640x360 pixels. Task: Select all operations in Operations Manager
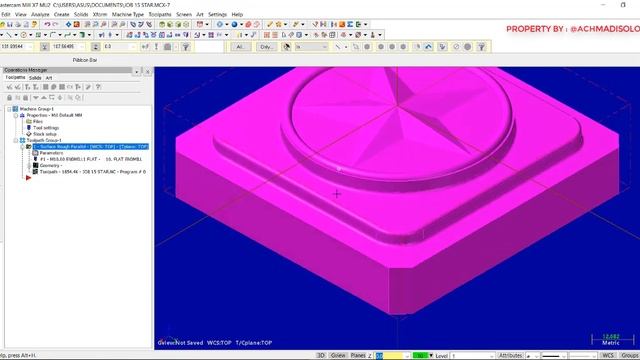tap(10, 87)
